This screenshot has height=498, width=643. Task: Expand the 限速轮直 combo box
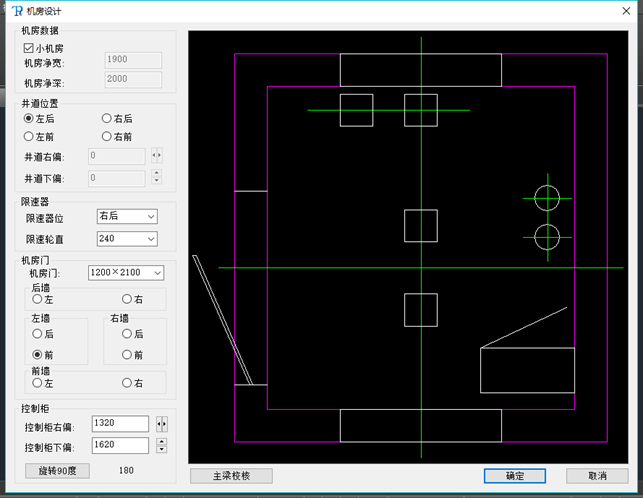pos(127,239)
